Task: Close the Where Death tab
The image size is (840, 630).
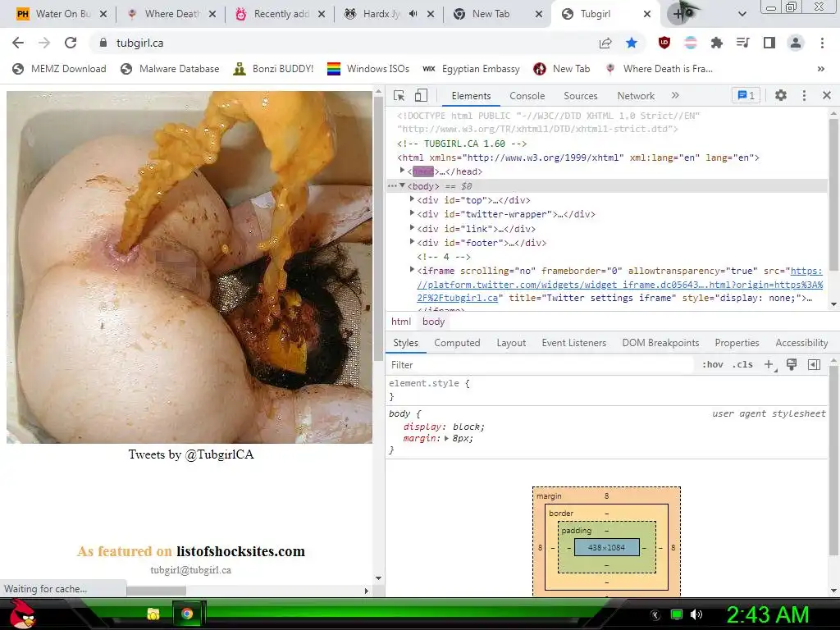Action: (x=212, y=14)
